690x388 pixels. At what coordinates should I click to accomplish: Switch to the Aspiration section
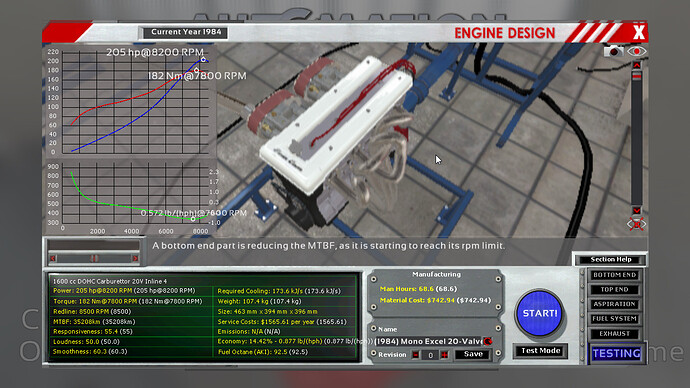[x=614, y=304]
